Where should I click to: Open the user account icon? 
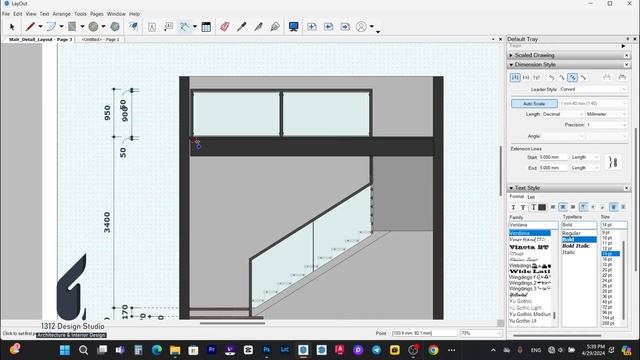361,27
